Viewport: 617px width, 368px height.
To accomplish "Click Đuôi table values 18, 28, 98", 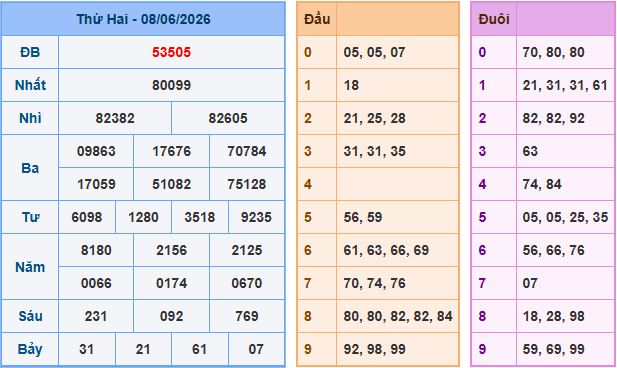I will pyautogui.click(x=553, y=316).
